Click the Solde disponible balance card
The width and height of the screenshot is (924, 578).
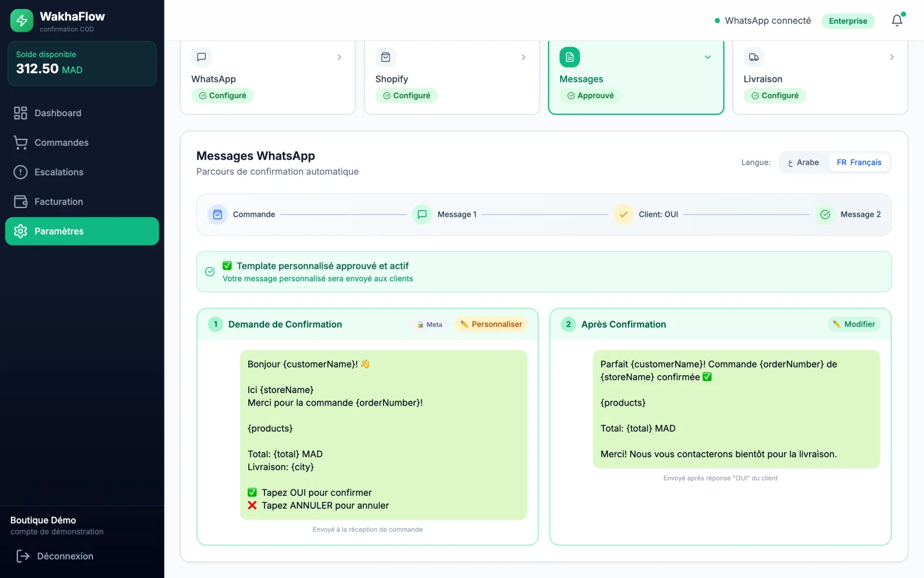click(82, 64)
